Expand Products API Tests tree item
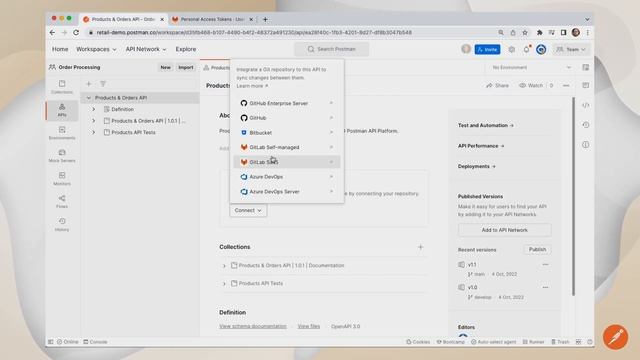The height and width of the screenshot is (360, 640). 93,132
